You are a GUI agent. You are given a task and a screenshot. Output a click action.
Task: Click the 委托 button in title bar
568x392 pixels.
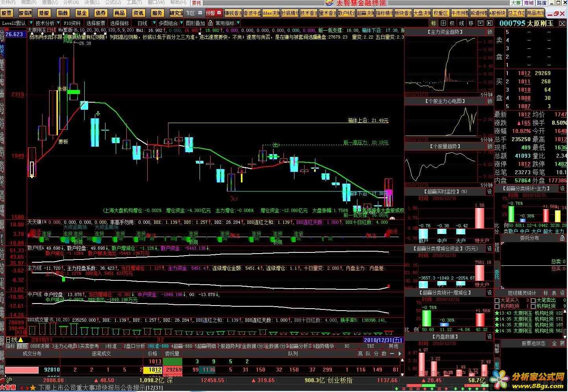pyautogui.click(x=196, y=2)
